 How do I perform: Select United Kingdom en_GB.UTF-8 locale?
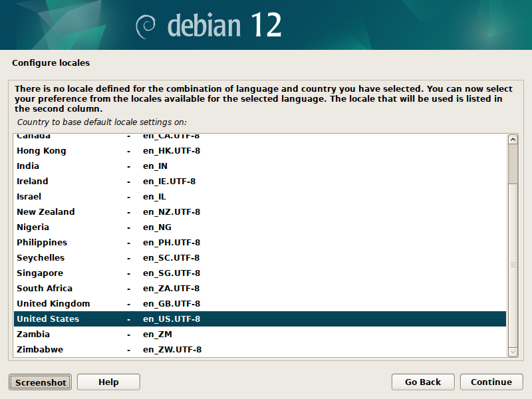click(260, 303)
